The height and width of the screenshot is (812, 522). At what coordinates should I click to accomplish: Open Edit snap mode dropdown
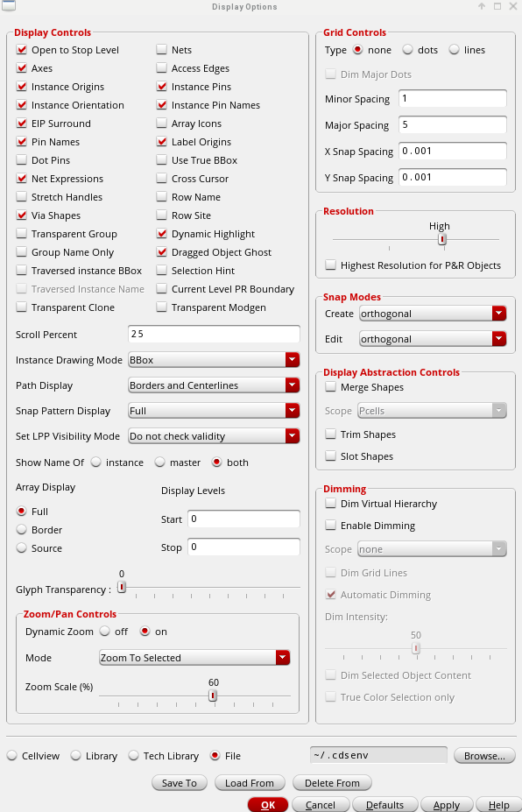[x=433, y=339]
